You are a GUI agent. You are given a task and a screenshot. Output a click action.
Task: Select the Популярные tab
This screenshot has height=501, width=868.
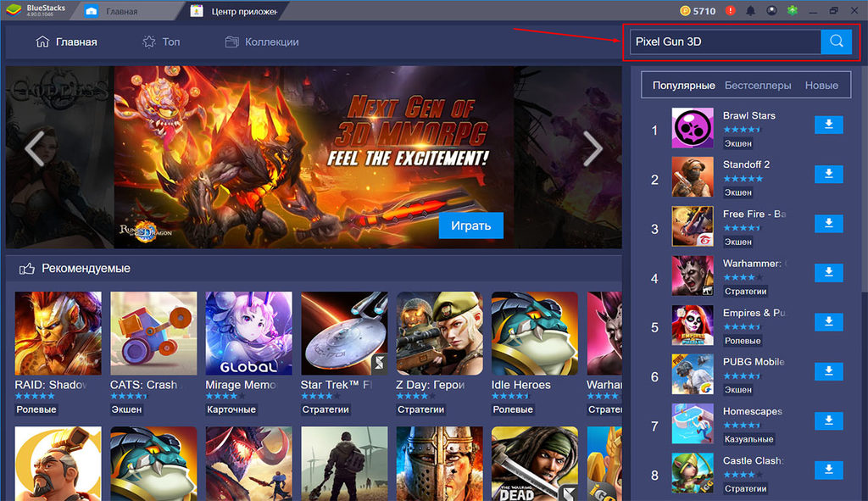point(684,86)
